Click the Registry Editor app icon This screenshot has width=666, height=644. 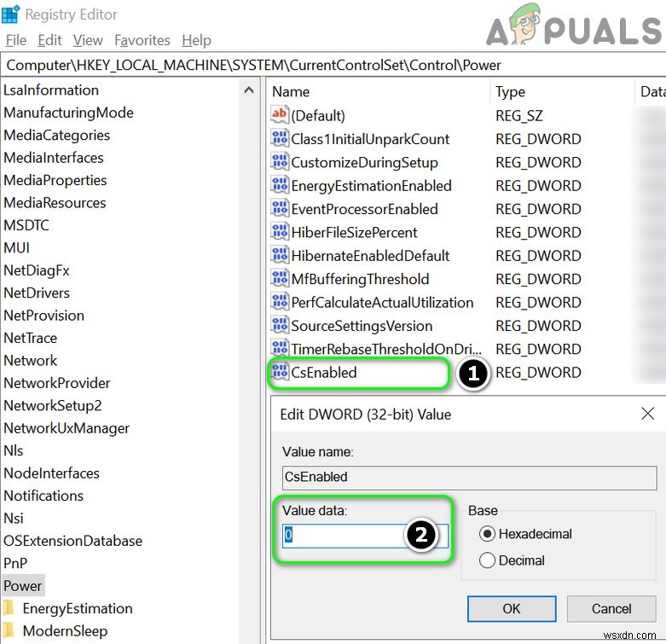10,14
